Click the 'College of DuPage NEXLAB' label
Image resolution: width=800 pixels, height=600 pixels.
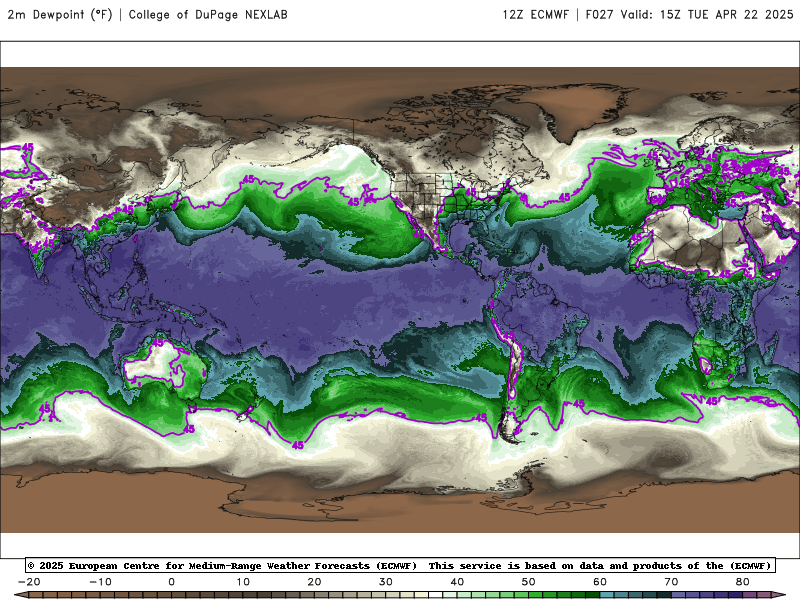[208, 15]
